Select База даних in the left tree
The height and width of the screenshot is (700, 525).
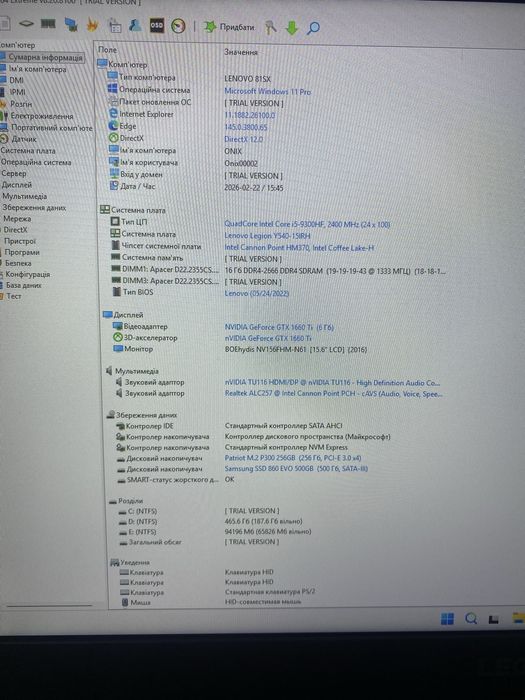tap(24, 285)
